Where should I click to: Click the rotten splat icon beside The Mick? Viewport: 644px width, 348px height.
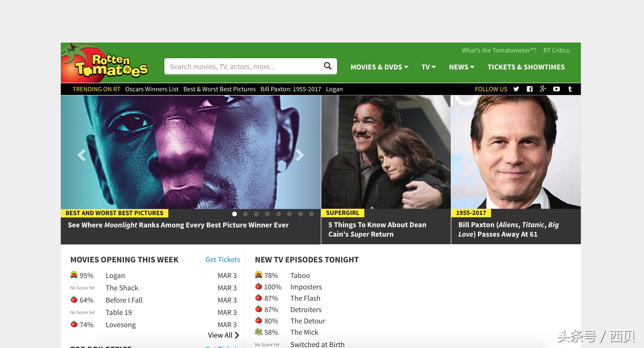[259, 332]
